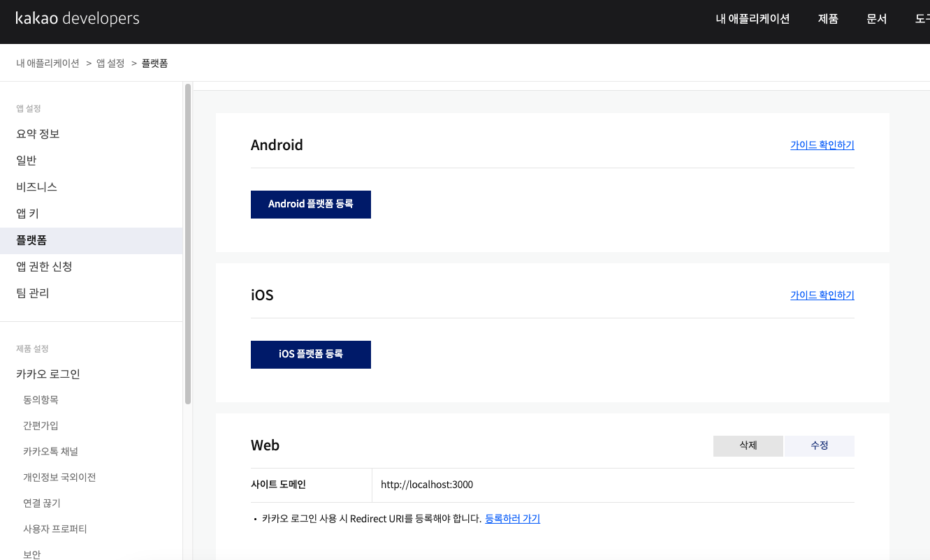
Task: Open 내 애플리케이션 in top navigation
Action: coord(753,19)
